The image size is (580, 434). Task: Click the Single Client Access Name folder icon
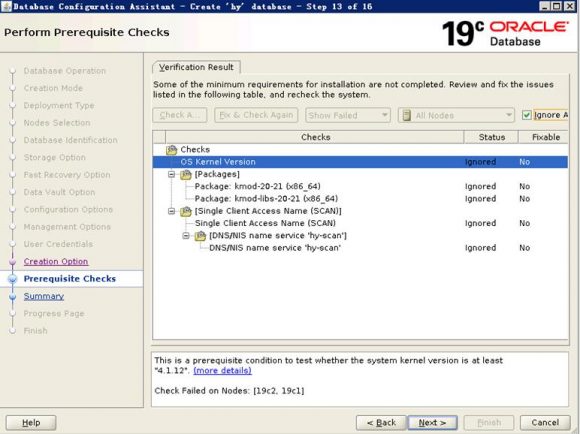(x=186, y=211)
